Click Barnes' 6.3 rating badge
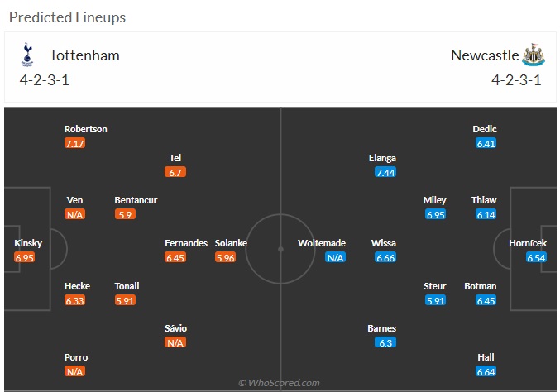The image size is (560, 392). [x=385, y=342]
